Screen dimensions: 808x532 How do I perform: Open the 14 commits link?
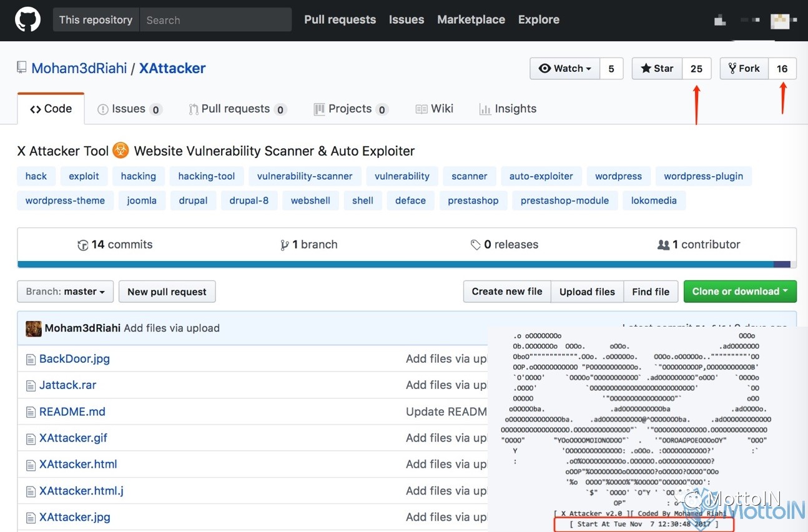[x=115, y=245]
